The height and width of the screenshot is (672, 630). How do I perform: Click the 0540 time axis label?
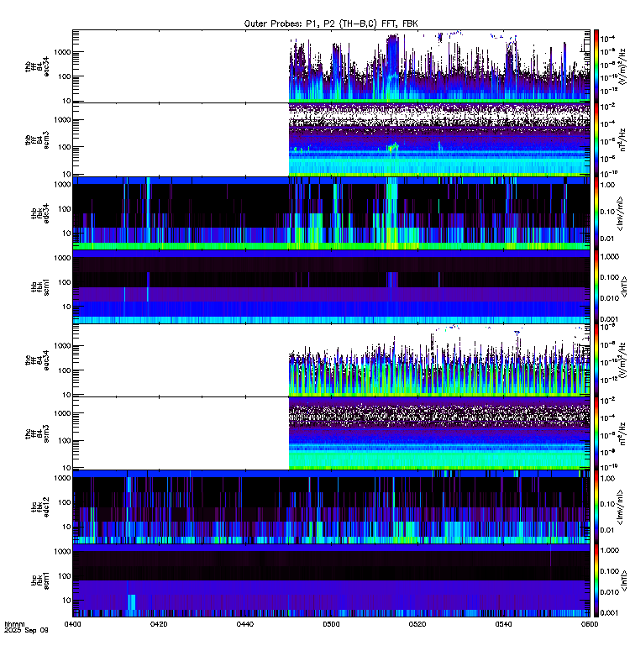coord(503,624)
